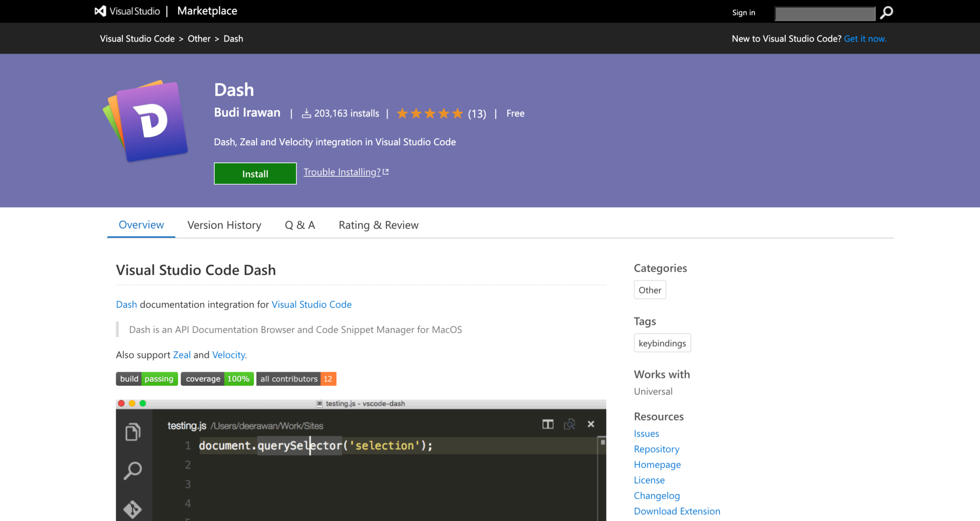Open the Trouble Installing external link icon
This screenshot has height=521, width=980.
pos(386,171)
